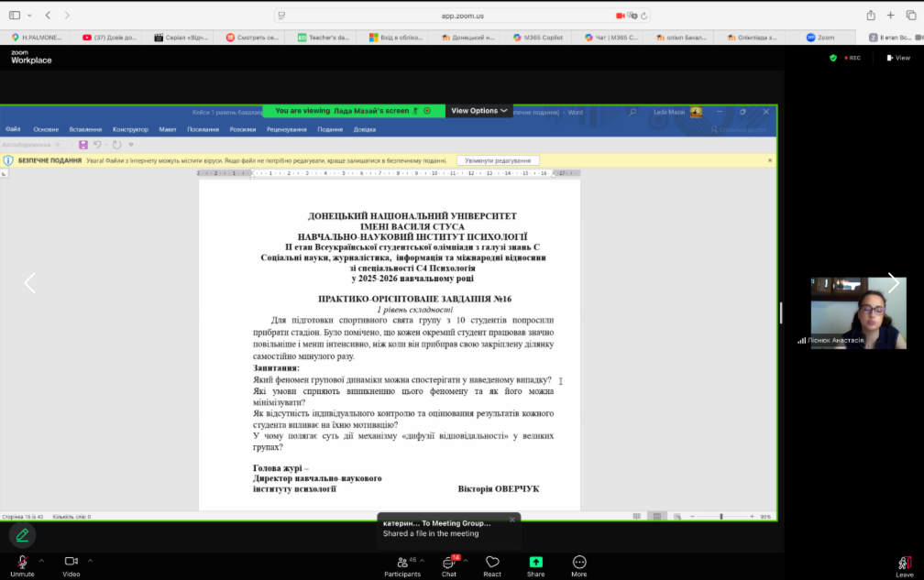Click the Сторінка 16 із 43 status
The height and width of the screenshot is (580, 924).
[22, 517]
